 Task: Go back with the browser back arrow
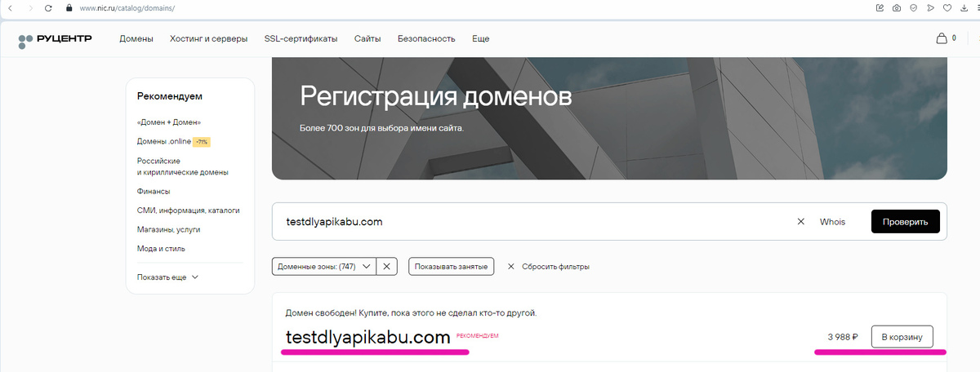[x=10, y=8]
